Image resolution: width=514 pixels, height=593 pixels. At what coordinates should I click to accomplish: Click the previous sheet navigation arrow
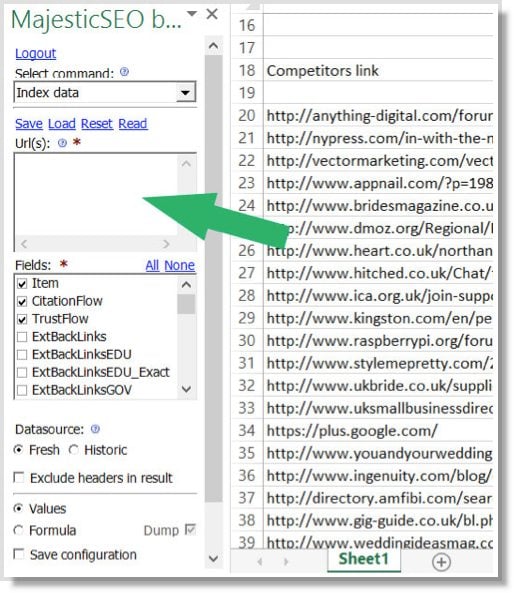[260, 562]
